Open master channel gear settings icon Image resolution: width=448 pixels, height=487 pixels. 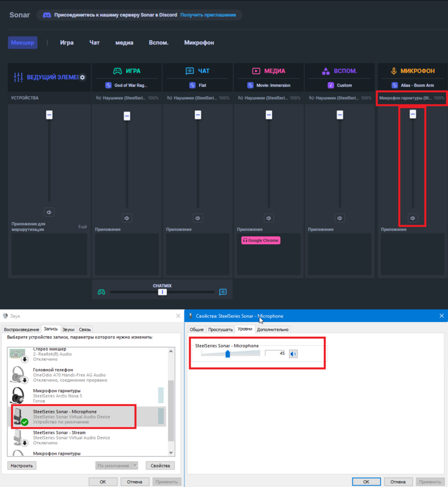coord(82,77)
